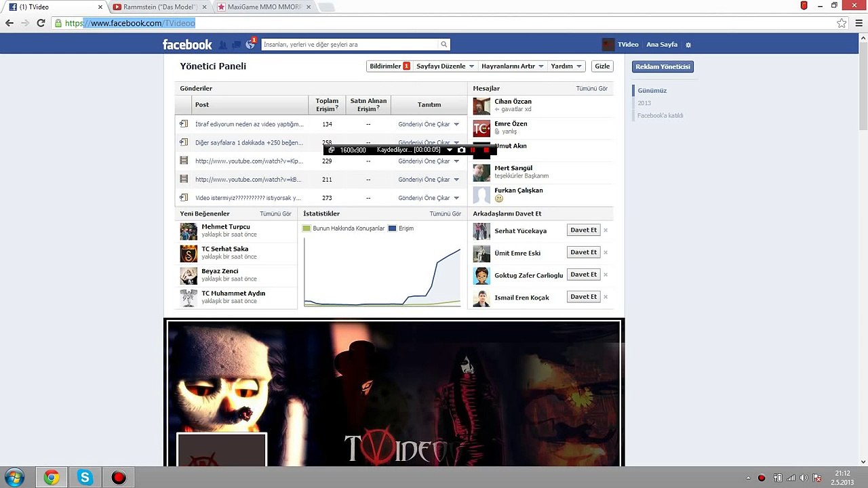
Task: Go back with the browser back arrow
Action: coord(9,23)
